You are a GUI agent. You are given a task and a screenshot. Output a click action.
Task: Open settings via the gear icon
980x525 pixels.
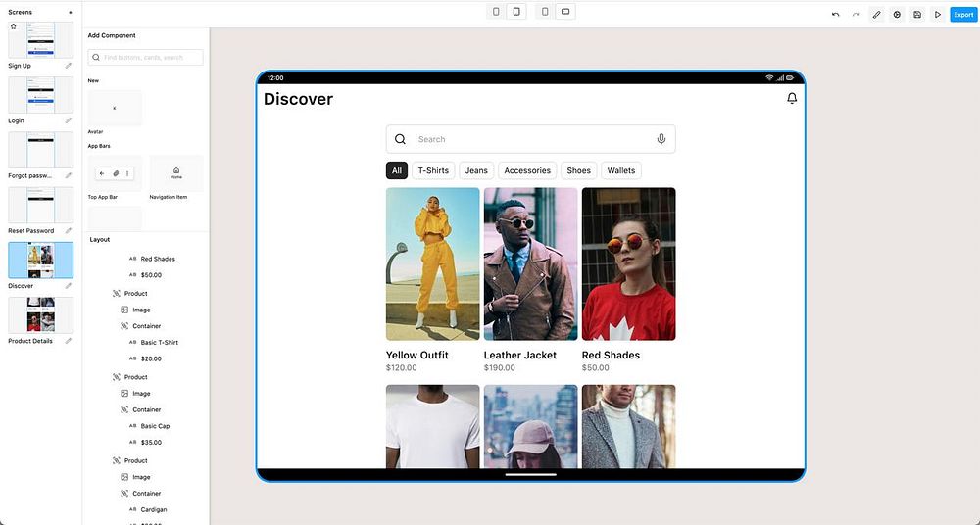[x=897, y=15]
